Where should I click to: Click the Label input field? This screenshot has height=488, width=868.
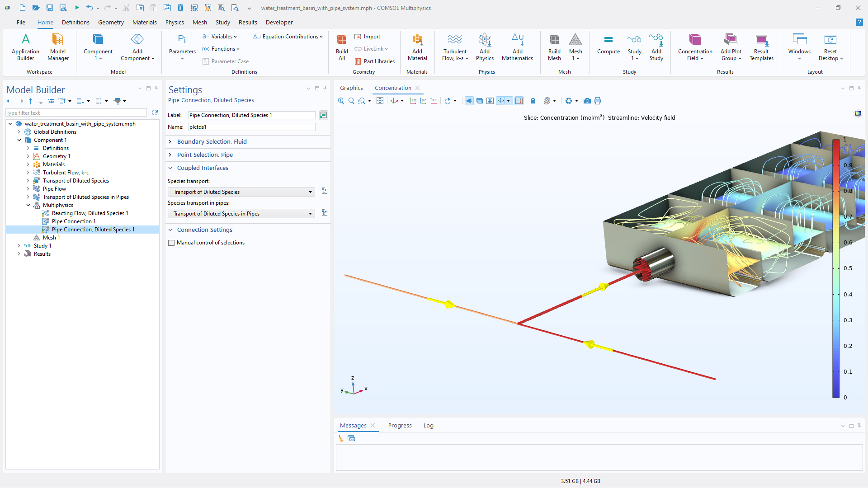tap(251, 115)
